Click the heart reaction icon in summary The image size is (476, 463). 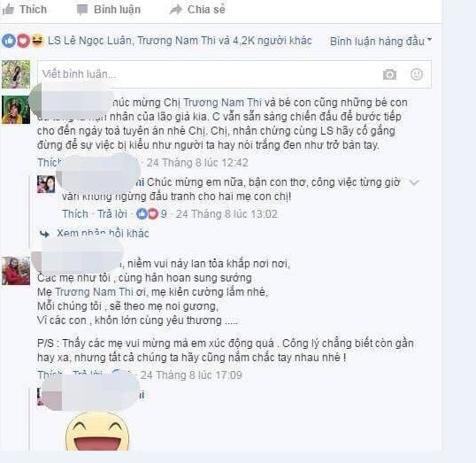coord(23,41)
